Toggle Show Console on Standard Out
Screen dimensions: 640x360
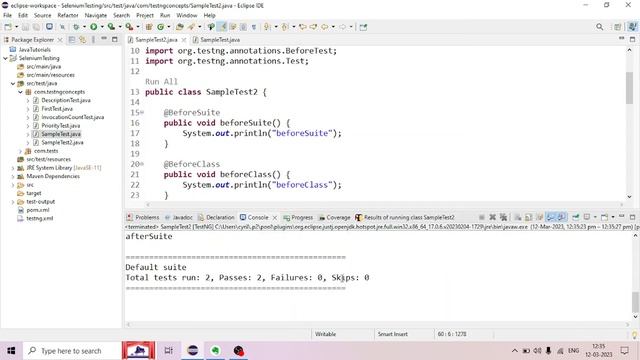click(551, 217)
